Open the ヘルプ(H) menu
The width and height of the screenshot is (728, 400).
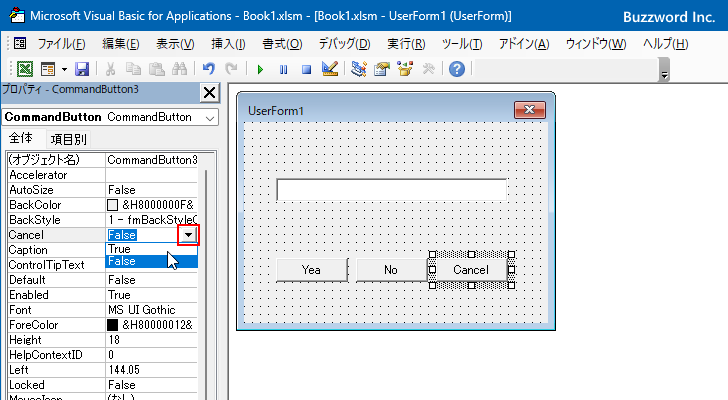tap(665, 44)
